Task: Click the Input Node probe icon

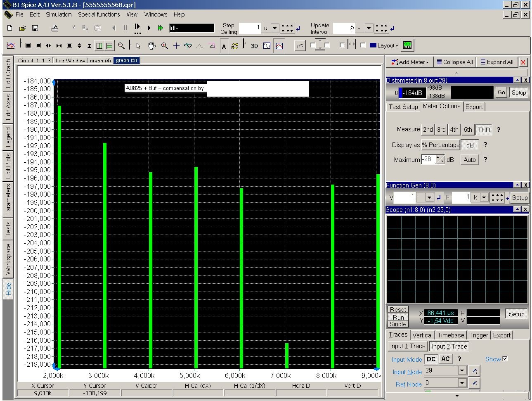Action: click(x=475, y=371)
